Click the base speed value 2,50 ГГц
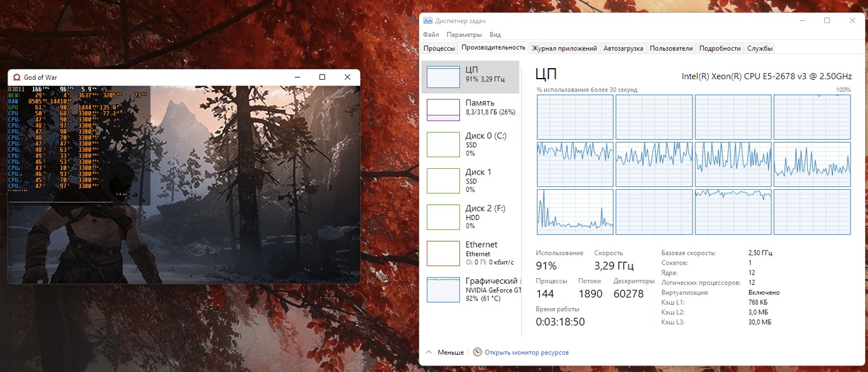The image size is (868, 372). click(x=760, y=253)
